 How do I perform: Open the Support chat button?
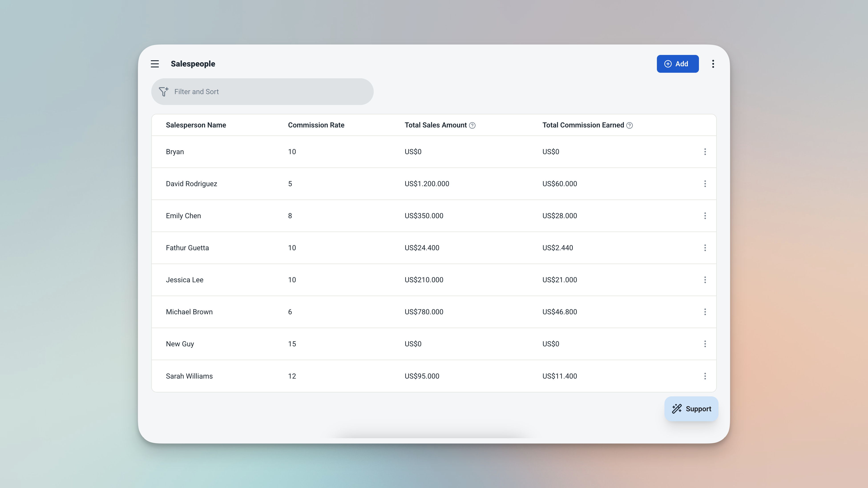691,409
